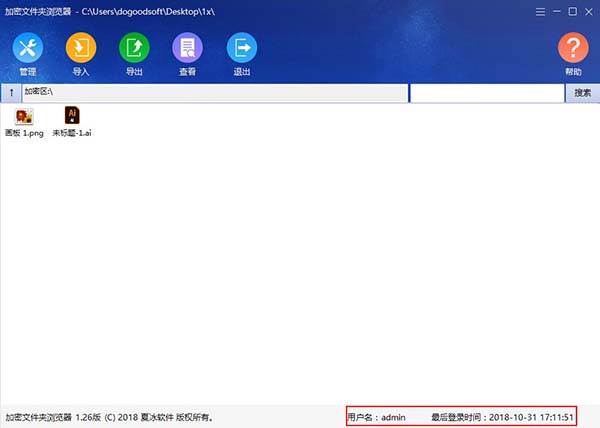Maximize the encrypted folder browser window
Image resolution: width=600 pixels, height=428 pixels.
click(x=573, y=12)
